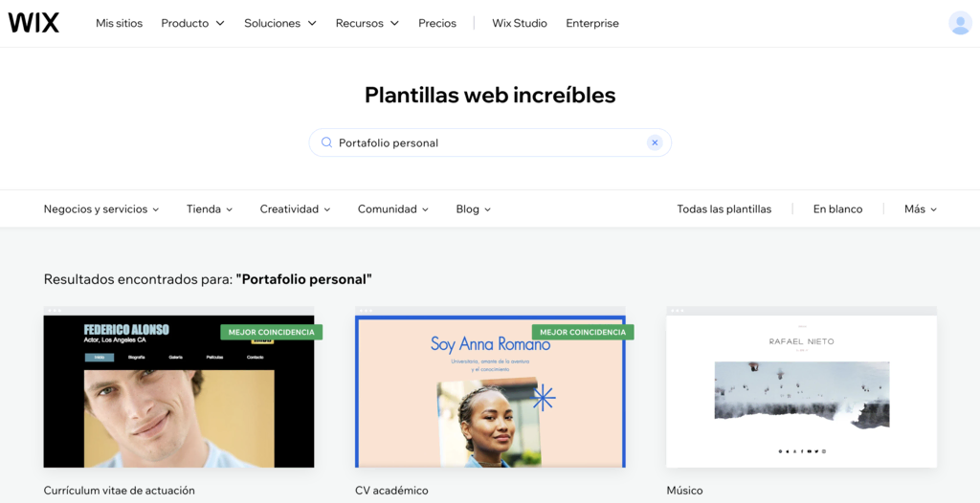Click the Wix Studio link
This screenshot has width=980, height=503.
520,23
